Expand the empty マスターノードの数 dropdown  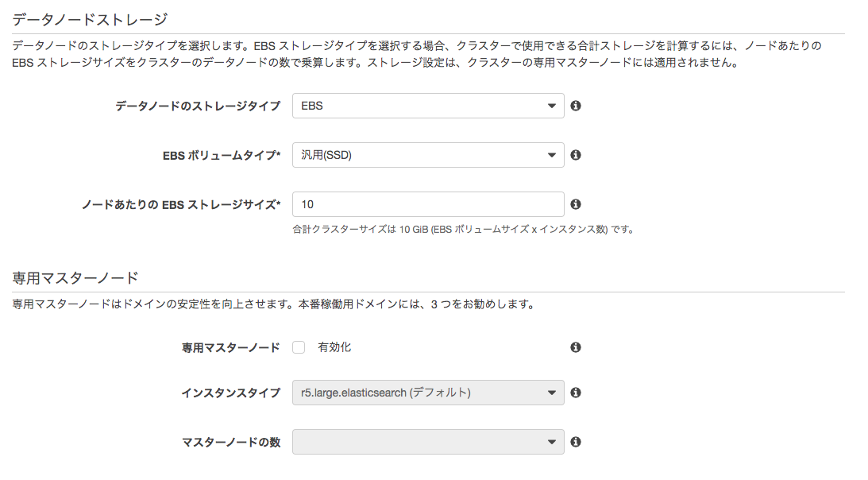428,442
